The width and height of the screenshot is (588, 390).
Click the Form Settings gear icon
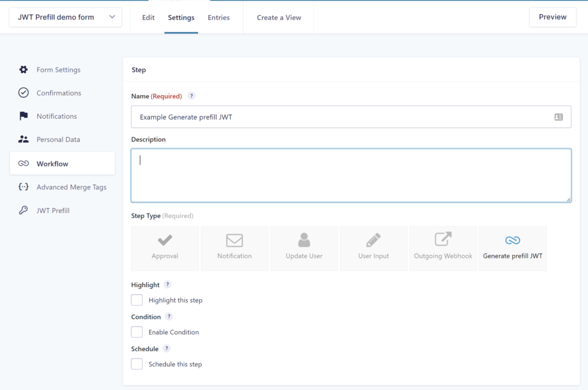[23, 69]
